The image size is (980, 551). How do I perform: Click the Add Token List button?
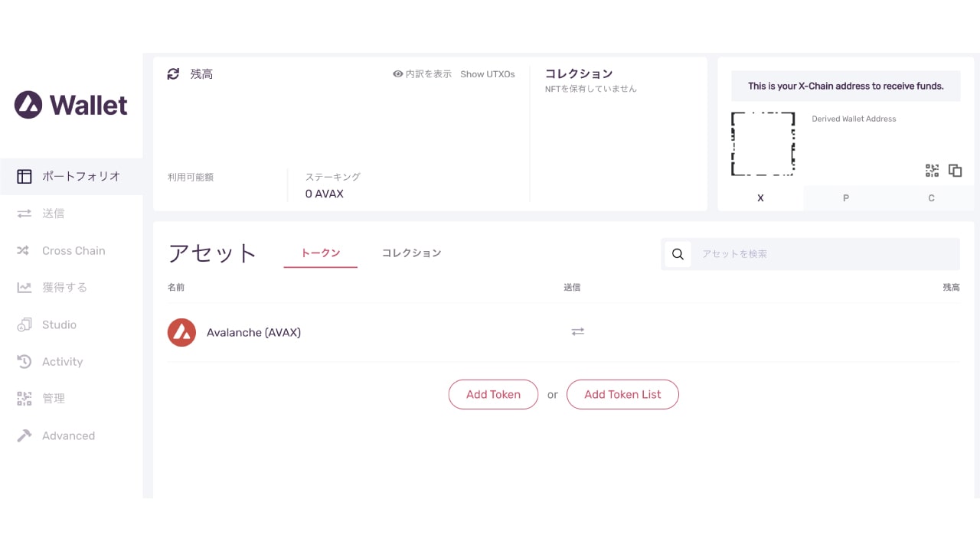pos(622,394)
